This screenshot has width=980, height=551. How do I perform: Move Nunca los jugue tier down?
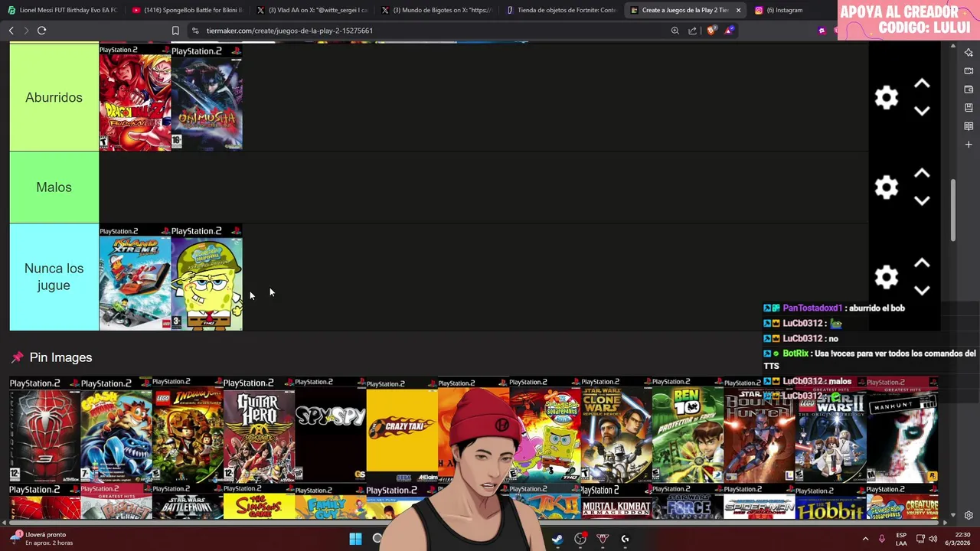point(922,291)
